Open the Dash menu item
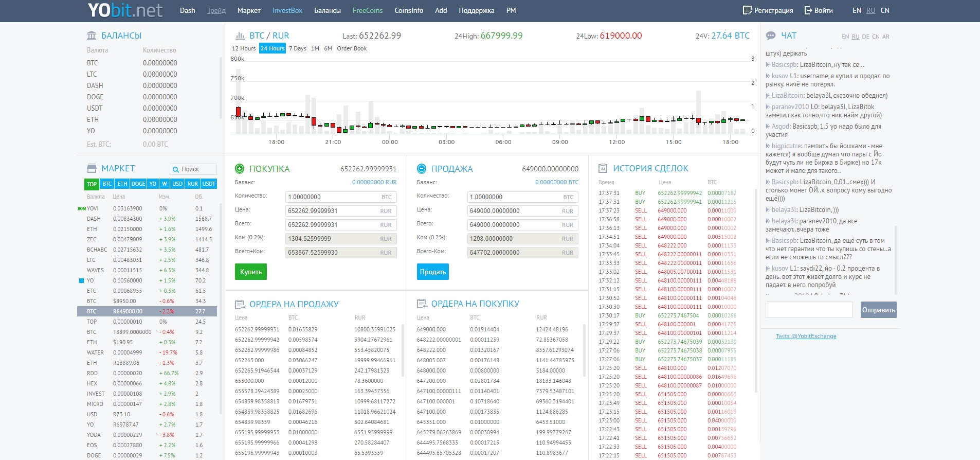980x460 pixels. (x=187, y=10)
